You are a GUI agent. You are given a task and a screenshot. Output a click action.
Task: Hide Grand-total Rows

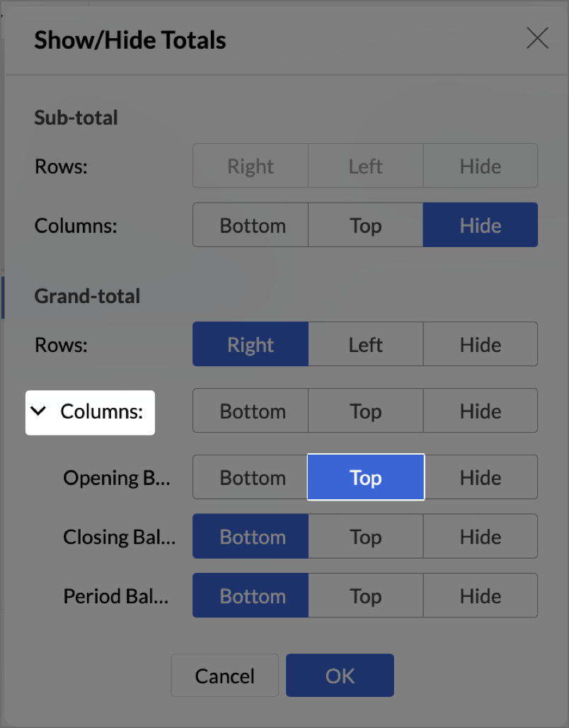coord(480,345)
